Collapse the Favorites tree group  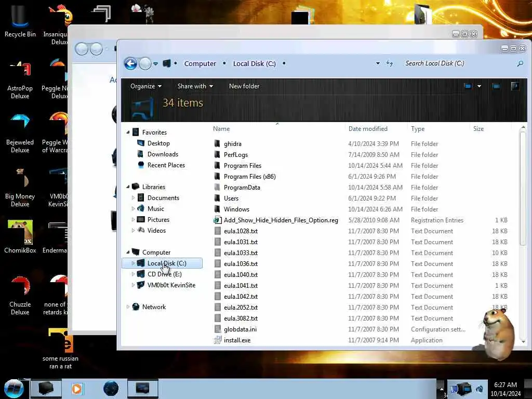(x=128, y=132)
